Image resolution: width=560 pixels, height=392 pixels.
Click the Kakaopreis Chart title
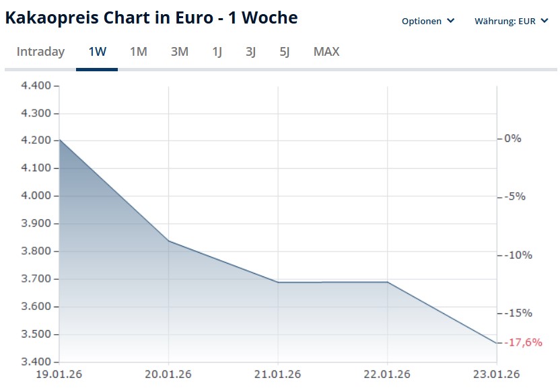point(151,17)
